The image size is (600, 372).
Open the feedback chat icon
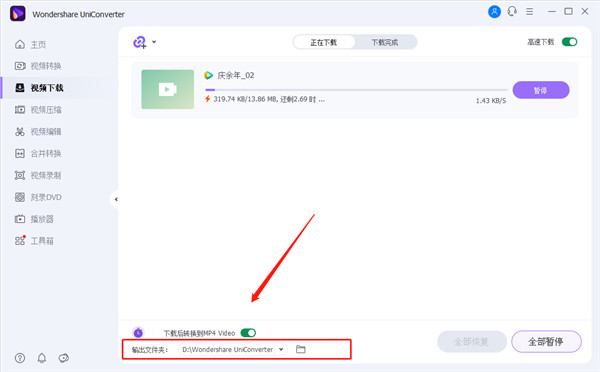tap(64, 358)
